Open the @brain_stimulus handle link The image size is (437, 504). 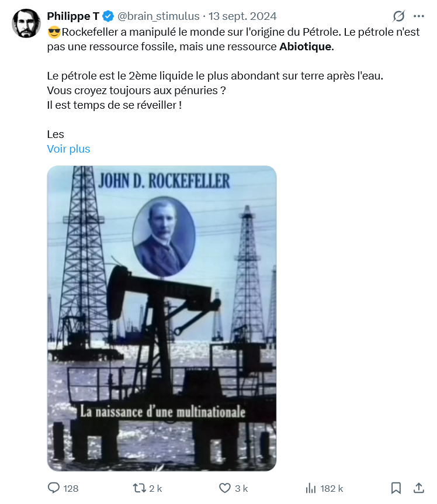(x=158, y=16)
